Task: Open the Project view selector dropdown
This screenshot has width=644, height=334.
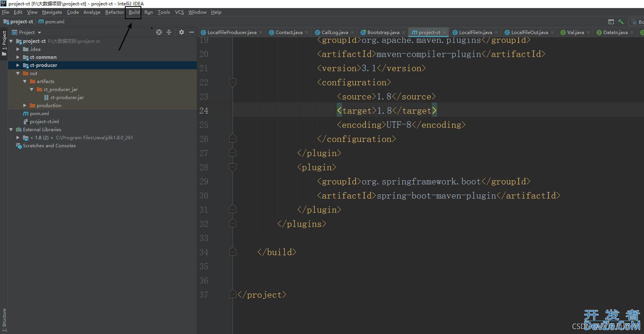Action: 27,33
